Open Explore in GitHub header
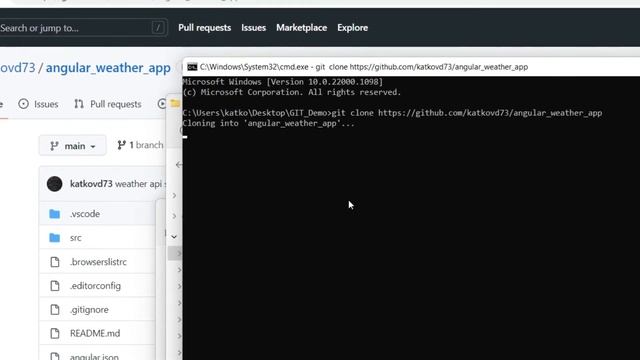640x360 pixels. pyautogui.click(x=353, y=28)
